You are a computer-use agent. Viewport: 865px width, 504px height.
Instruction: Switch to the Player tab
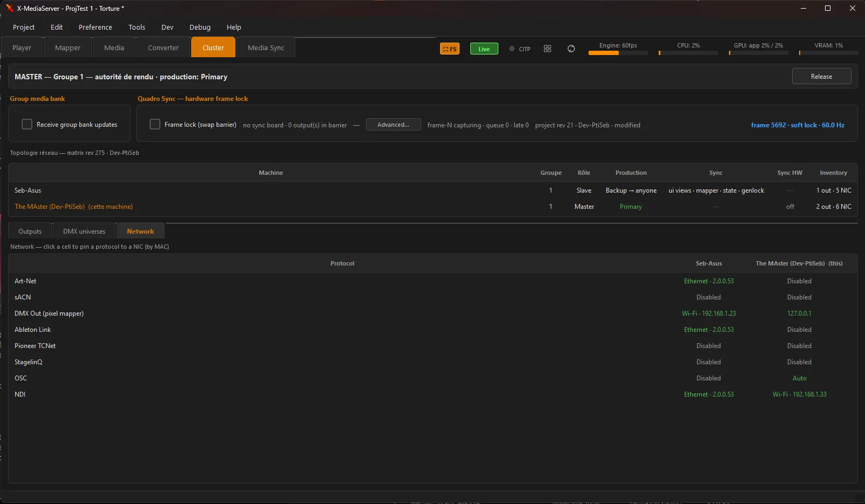pos(22,47)
